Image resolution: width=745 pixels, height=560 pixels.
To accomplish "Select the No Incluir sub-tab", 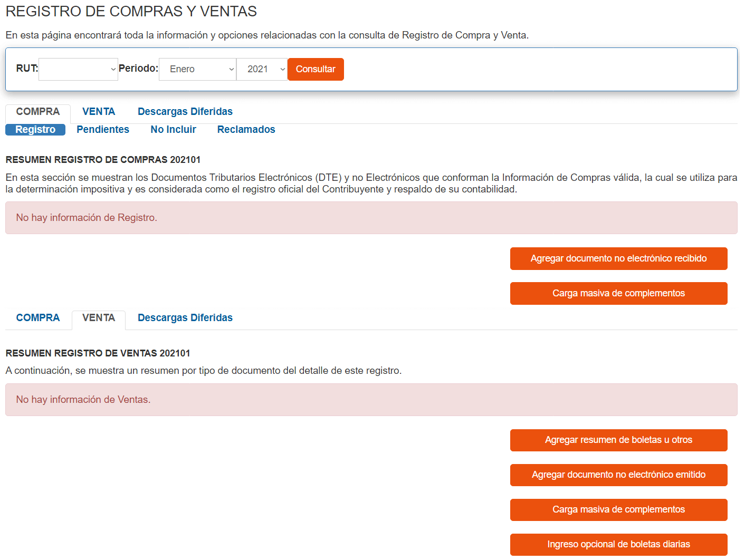I will tap(173, 129).
